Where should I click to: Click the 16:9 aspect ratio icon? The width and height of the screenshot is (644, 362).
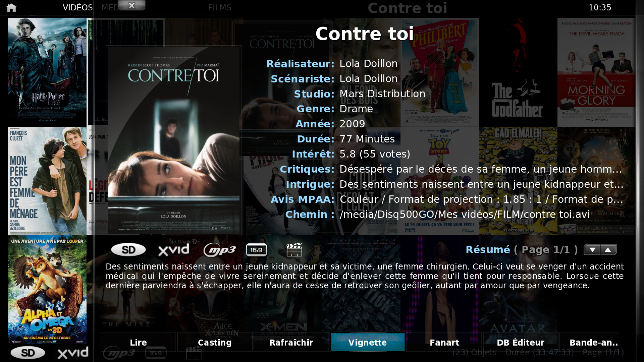[x=257, y=250]
